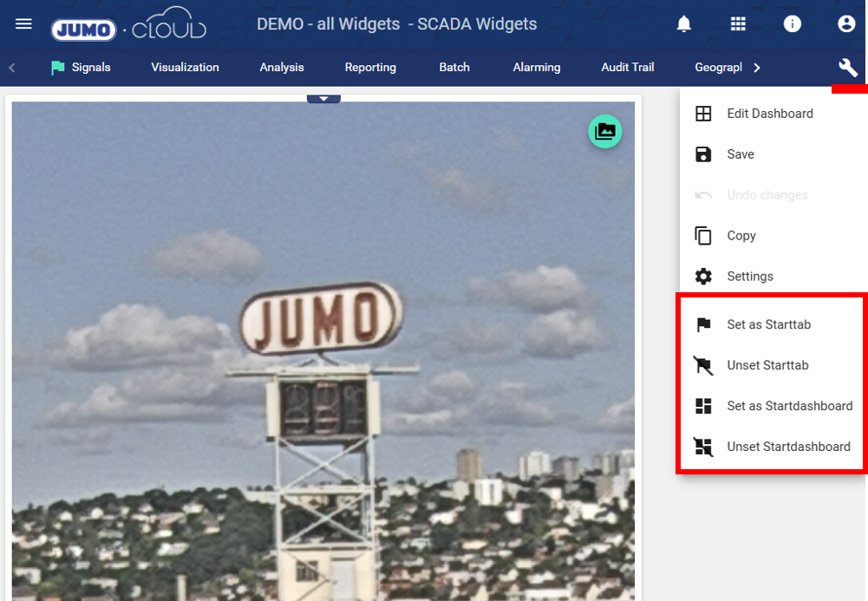This screenshot has height=601, width=868.
Task: Click the info circle icon
Action: coord(793,24)
